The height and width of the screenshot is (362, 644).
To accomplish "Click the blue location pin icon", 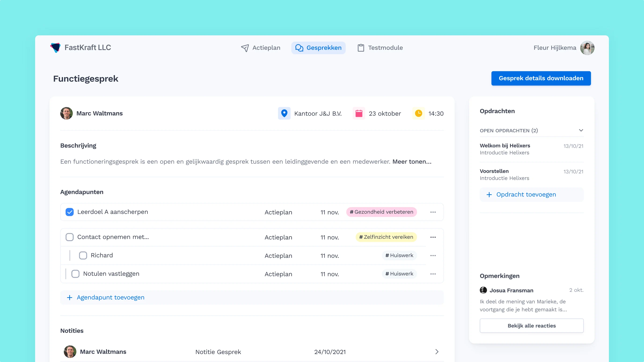I will coord(284,113).
